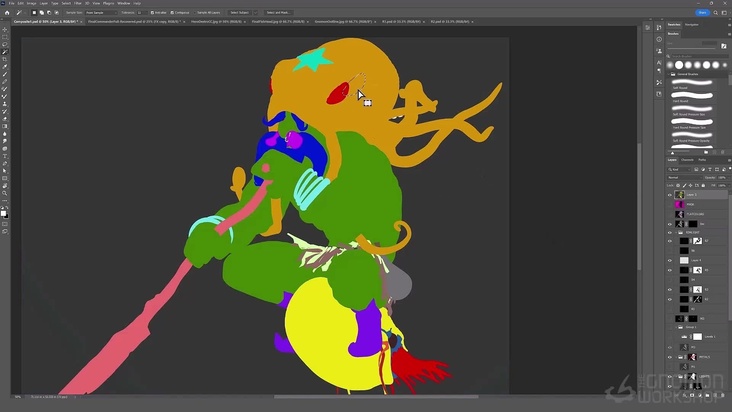
Task: Close the R1.psd document tab
Action: (x=424, y=21)
